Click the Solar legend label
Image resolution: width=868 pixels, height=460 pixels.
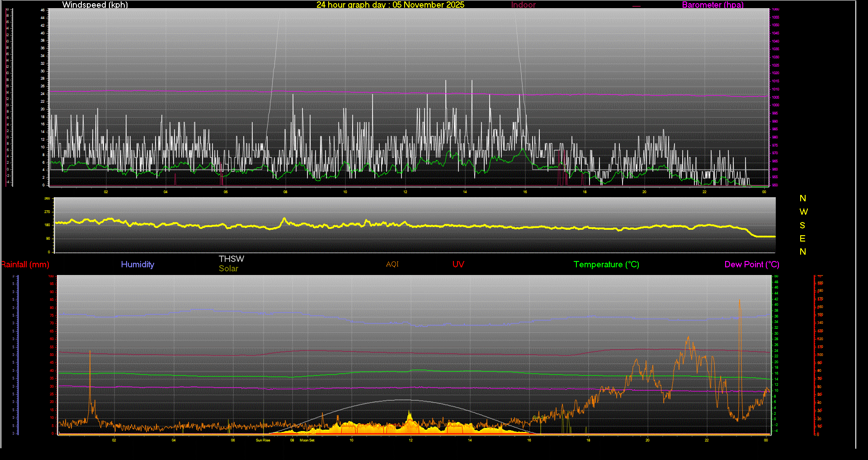click(228, 269)
